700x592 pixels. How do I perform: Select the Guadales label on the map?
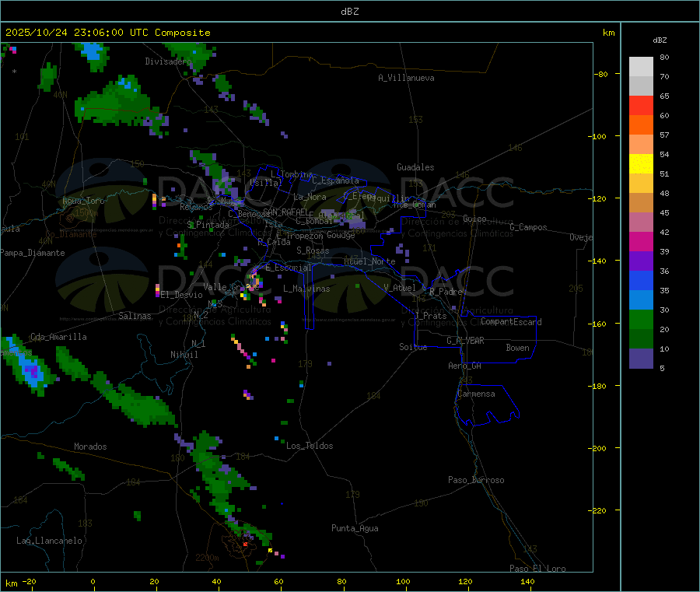coord(415,167)
